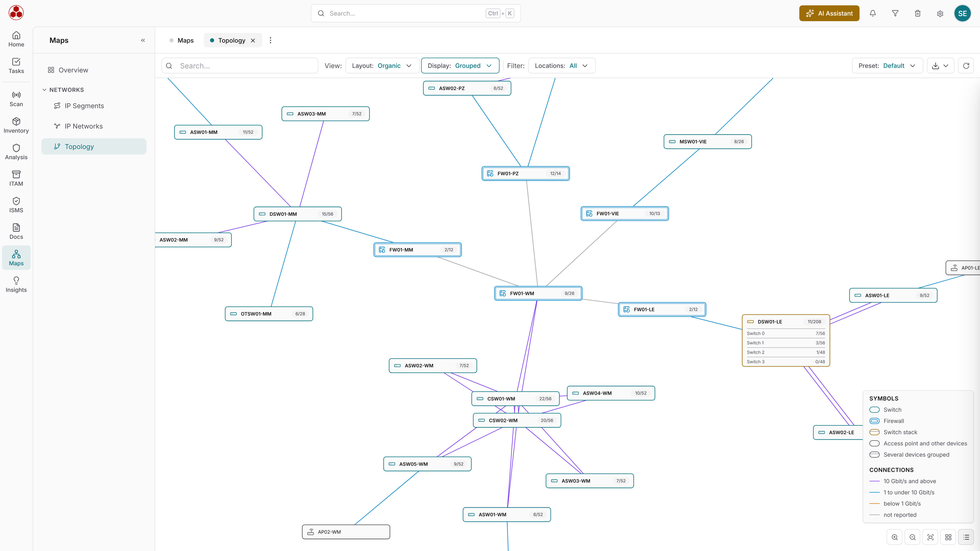Image resolution: width=980 pixels, height=551 pixels.
Task: Click the filter funnel icon in header
Action: point(895,13)
